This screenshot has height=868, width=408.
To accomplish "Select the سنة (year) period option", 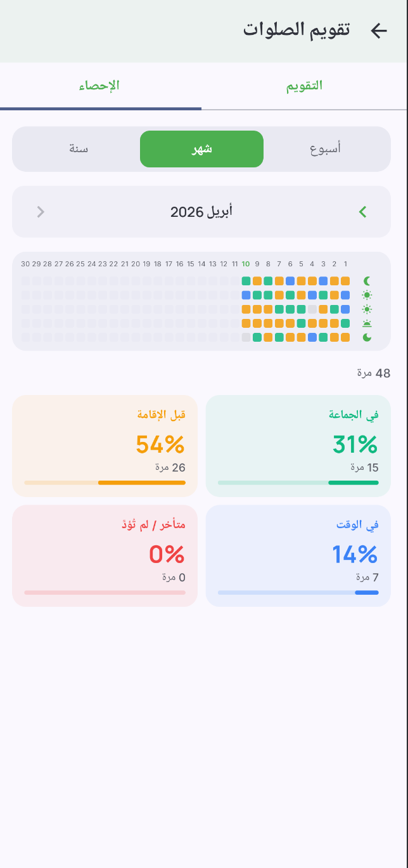I will (x=78, y=149).
